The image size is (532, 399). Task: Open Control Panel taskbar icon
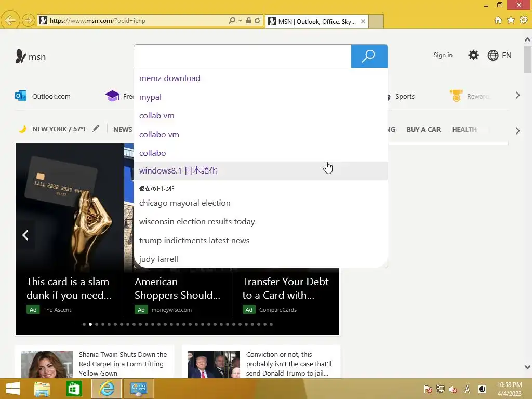pyautogui.click(x=138, y=389)
